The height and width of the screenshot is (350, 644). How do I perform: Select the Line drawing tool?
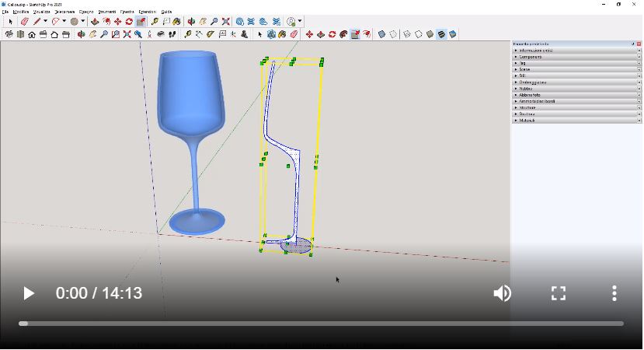[x=37, y=21]
